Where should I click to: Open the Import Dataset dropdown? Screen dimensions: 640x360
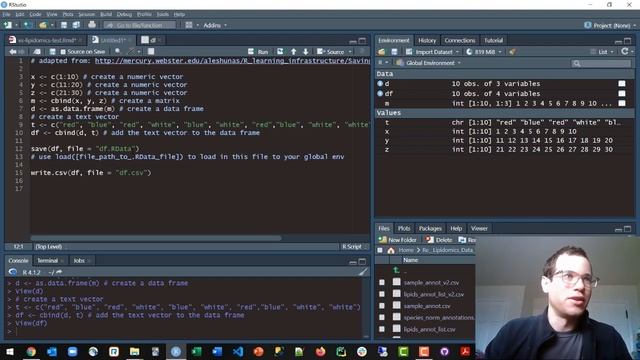[x=433, y=52]
